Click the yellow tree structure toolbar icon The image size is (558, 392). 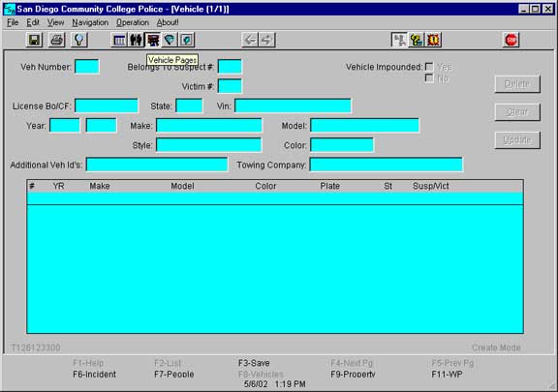pos(417,40)
